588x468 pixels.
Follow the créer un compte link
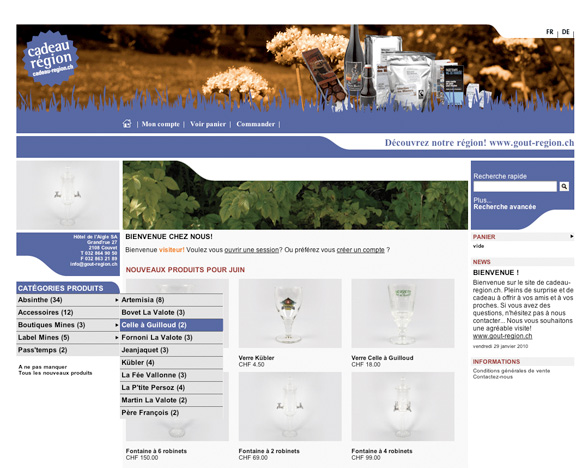360,250
